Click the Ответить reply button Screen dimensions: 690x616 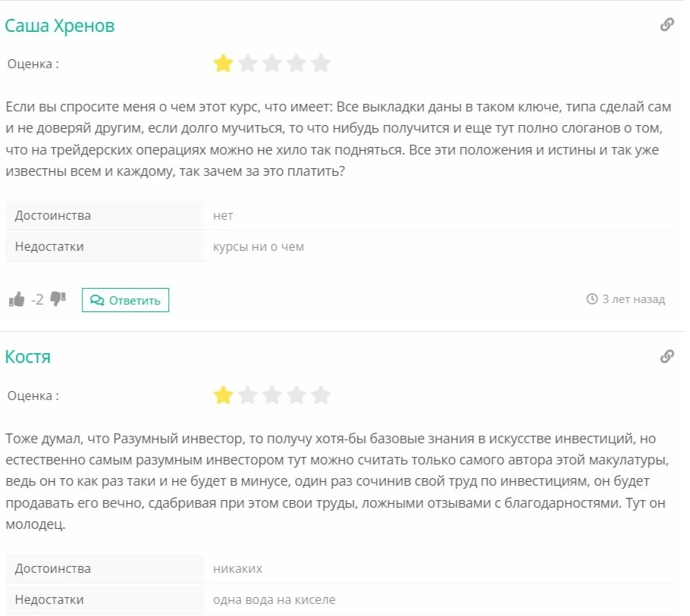pos(125,300)
